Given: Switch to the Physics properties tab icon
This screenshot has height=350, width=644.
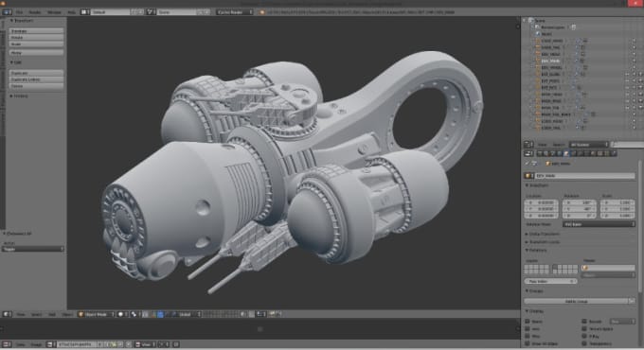Looking at the screenshot, I should point(614,153).
